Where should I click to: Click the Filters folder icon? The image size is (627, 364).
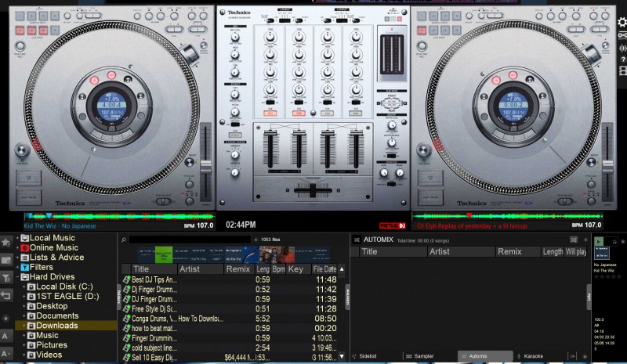[24, 267]
